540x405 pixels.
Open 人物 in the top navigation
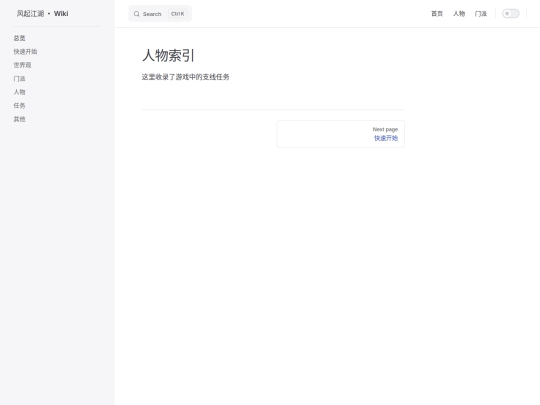coord(459,14)
